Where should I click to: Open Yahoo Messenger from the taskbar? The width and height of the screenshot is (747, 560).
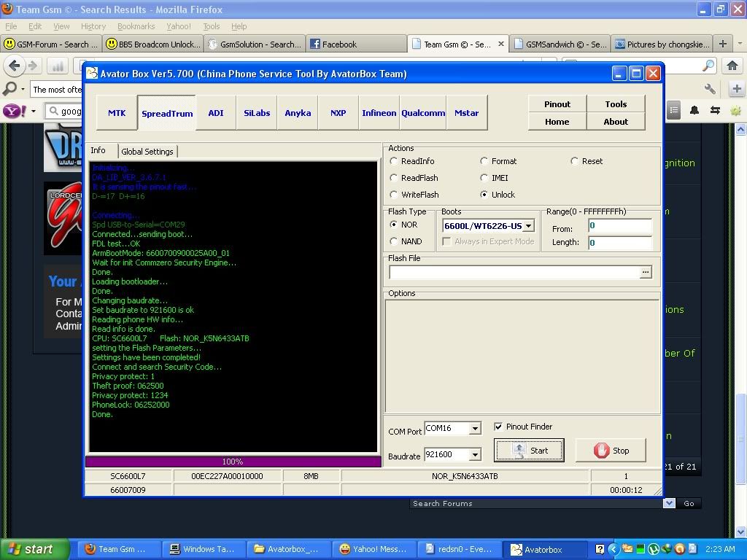(373, 549)
